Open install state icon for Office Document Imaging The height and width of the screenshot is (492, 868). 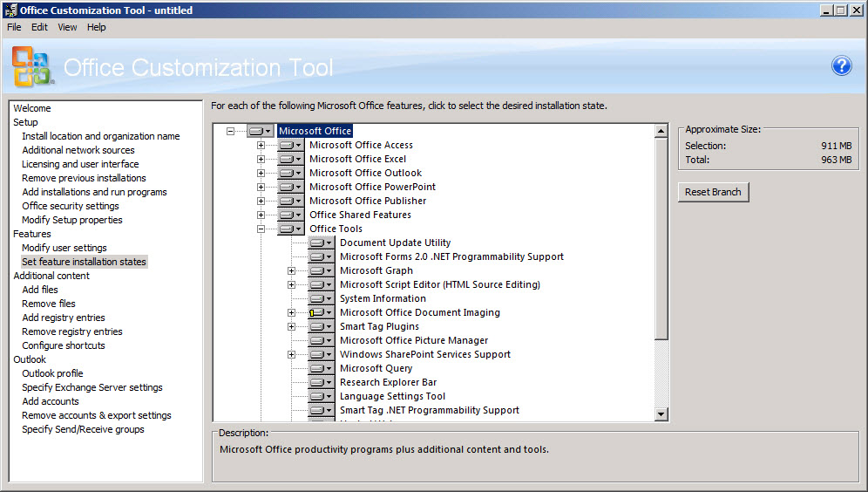[x=321, y=313]
